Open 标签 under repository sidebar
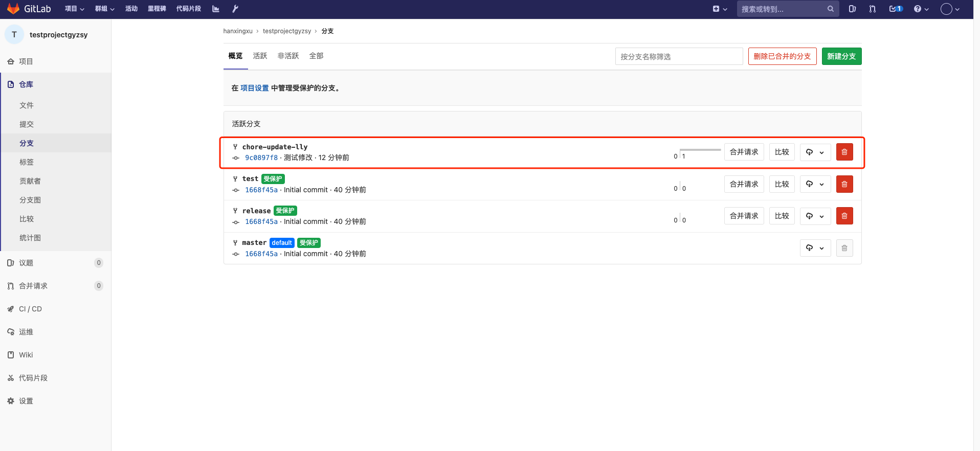This screenshot has height=451, width=980. [x=27, y=162]
